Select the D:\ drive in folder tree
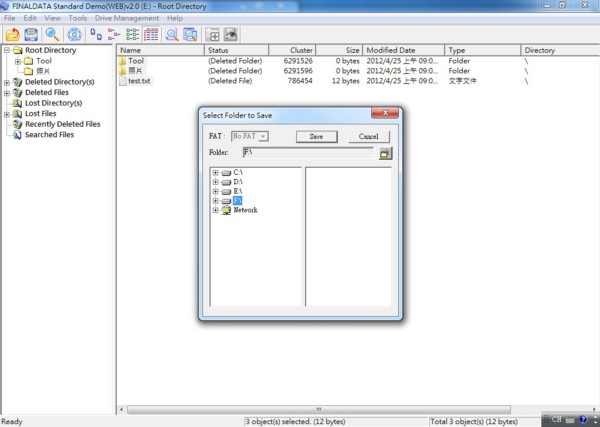Screen dimensions: 600x427 [x=238, y=182]
